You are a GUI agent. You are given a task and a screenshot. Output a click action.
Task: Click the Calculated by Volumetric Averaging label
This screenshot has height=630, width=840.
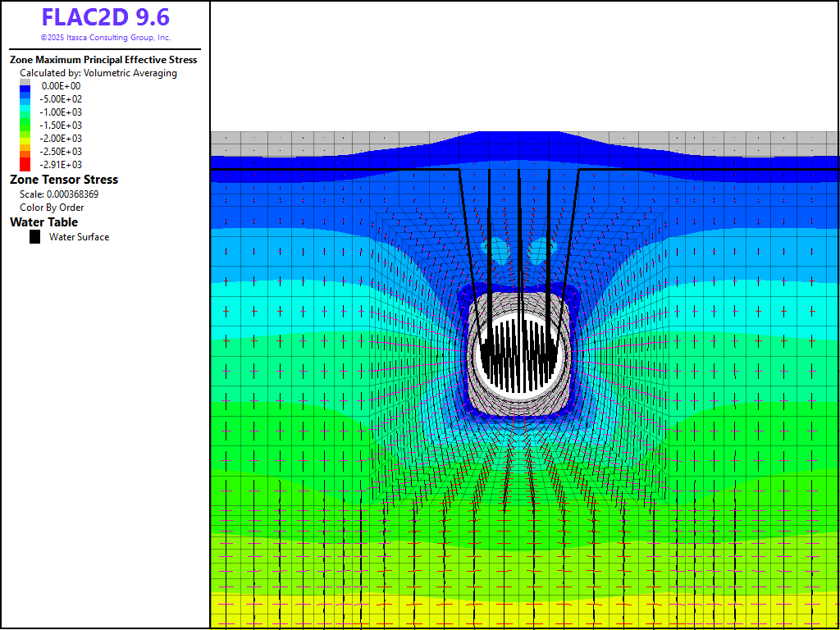click(x=98, y=73)
